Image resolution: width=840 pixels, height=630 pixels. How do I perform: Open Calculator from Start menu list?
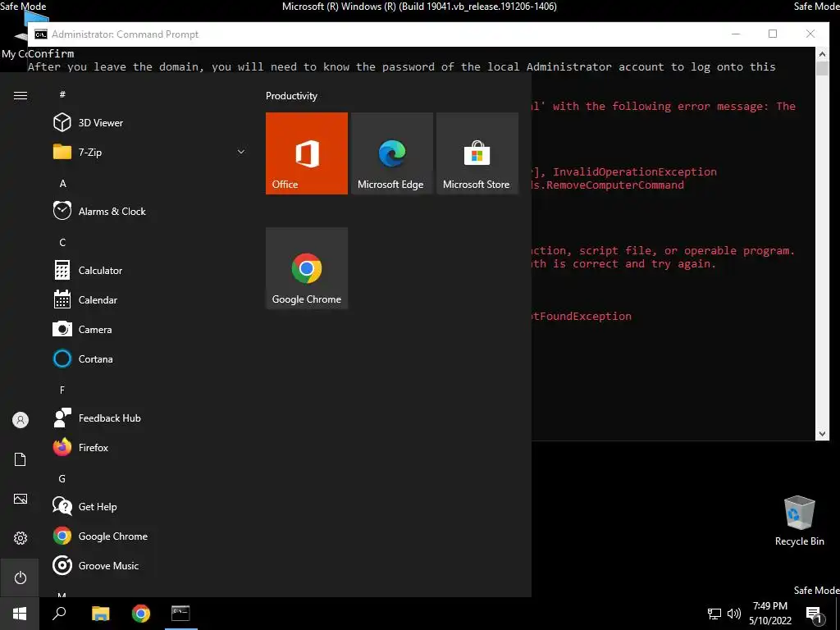150,271
